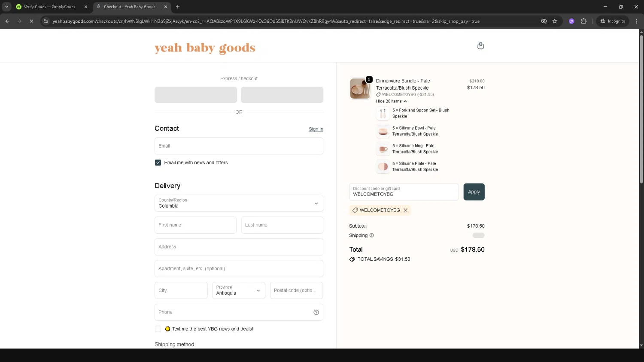Click the Subtotal label
This screenshot has width=644, height=362.
point(358,226)
